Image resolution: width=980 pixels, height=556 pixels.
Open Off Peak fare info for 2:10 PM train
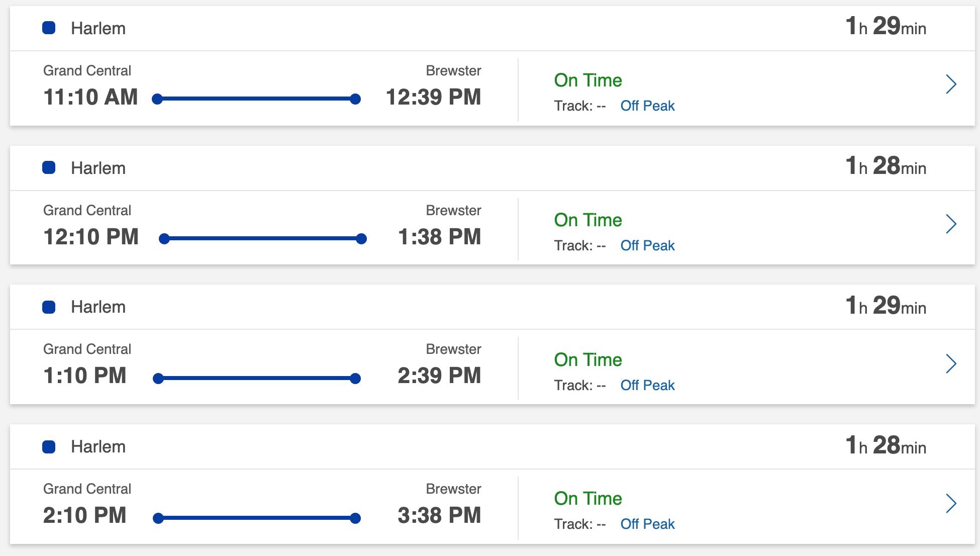[x=647, y=524]
